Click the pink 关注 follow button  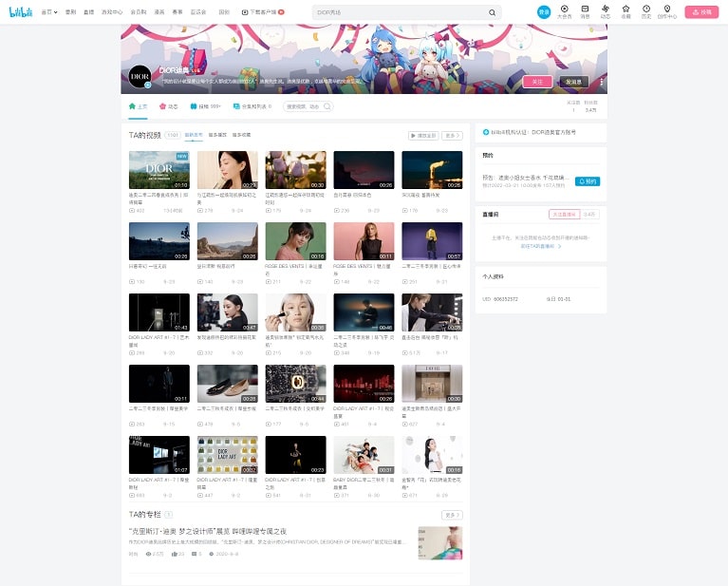tap(537, 82)
